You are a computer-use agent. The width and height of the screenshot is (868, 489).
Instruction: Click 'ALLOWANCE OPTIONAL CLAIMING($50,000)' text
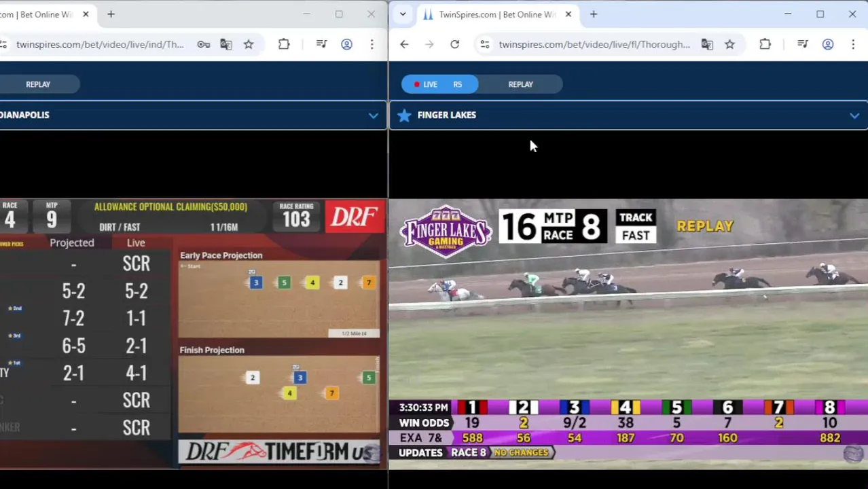click(170, 207)
